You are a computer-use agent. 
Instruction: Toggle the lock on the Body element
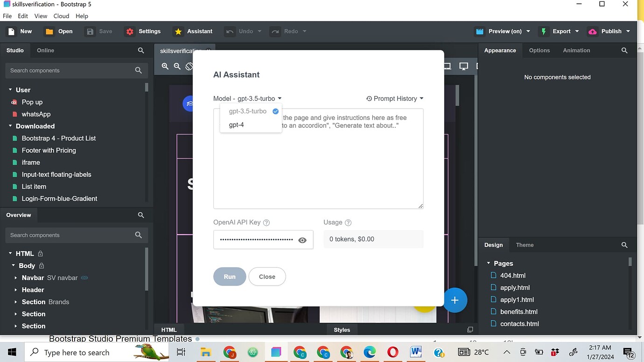click(x=41, y=265)
